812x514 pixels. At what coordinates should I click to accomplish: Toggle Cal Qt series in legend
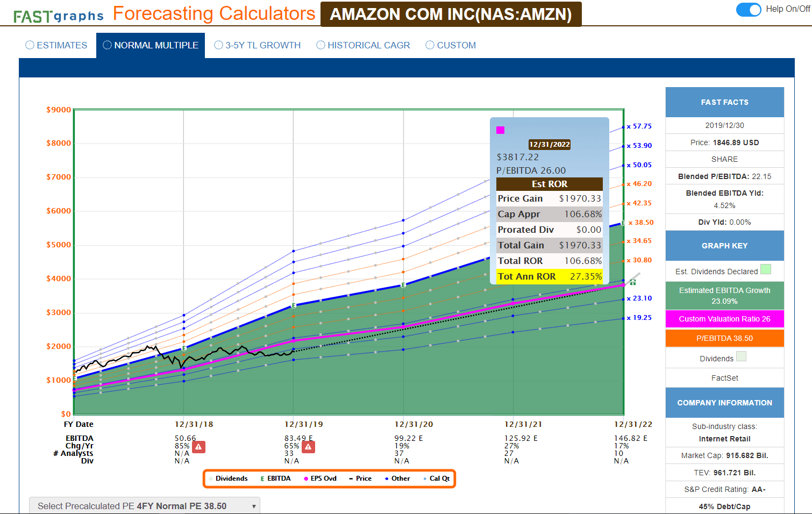(437, 479)
